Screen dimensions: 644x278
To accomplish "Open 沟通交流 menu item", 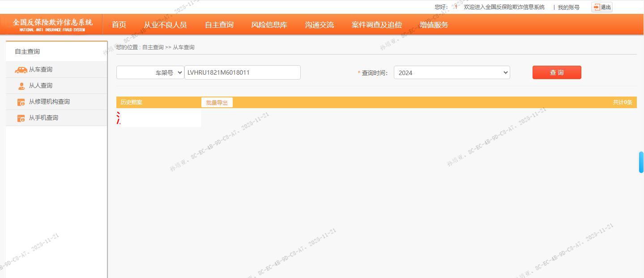I will (319, 25).
